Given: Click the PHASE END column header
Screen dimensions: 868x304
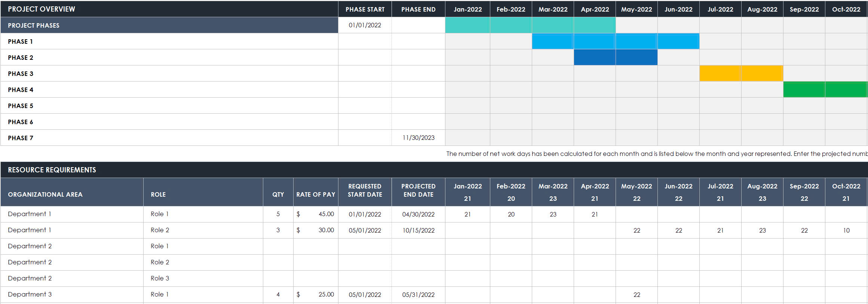Looking at the screenshot, I should click(418, 9).
